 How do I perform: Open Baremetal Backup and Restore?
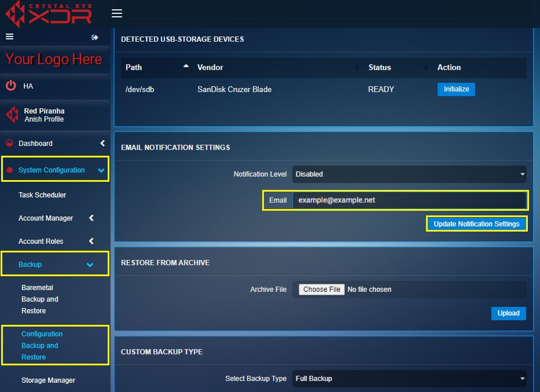(x=39, y=299)
